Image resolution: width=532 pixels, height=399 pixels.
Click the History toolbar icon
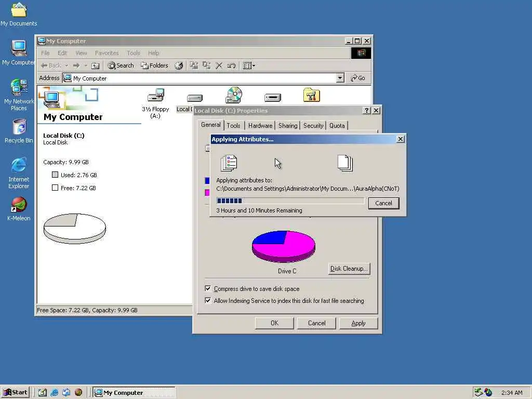click(x=179, y=65)
